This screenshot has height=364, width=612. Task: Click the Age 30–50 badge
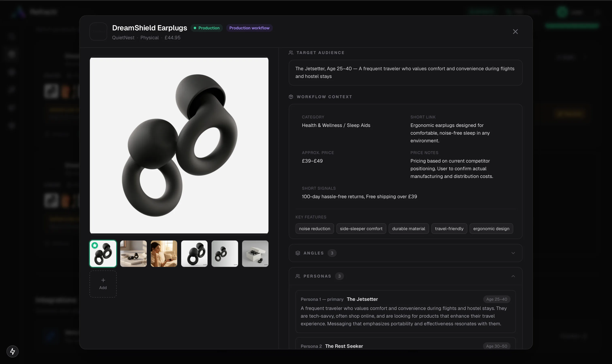[x=496, y=346]
